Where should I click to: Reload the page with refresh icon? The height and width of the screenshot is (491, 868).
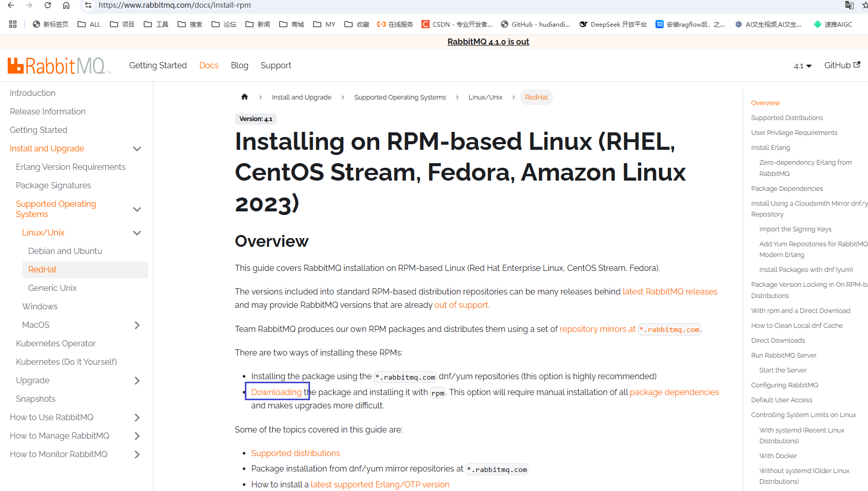(x=48, y=5)
